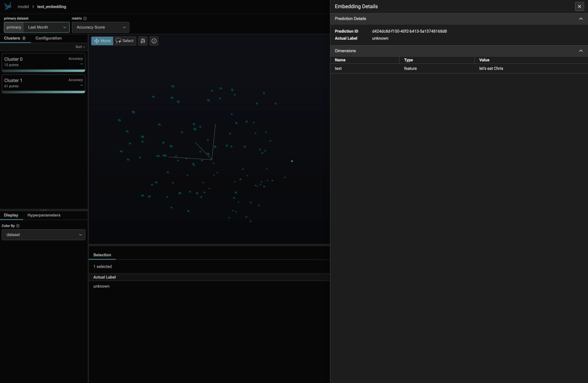This screenshot has height=383, width=588.
Task: Switch to the lasso Select tool
Action: click(125, 41)
